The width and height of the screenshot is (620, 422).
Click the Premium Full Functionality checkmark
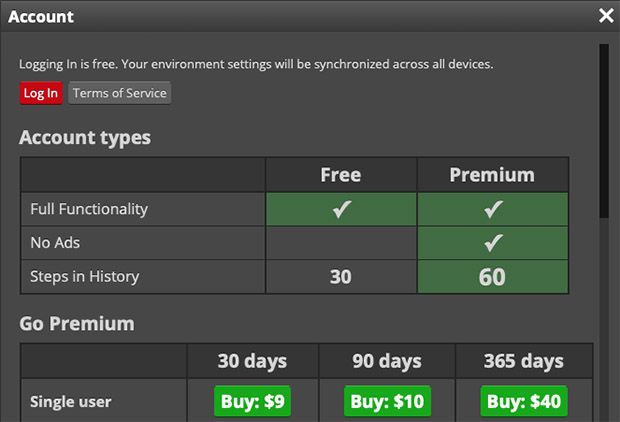click(493, 209)
